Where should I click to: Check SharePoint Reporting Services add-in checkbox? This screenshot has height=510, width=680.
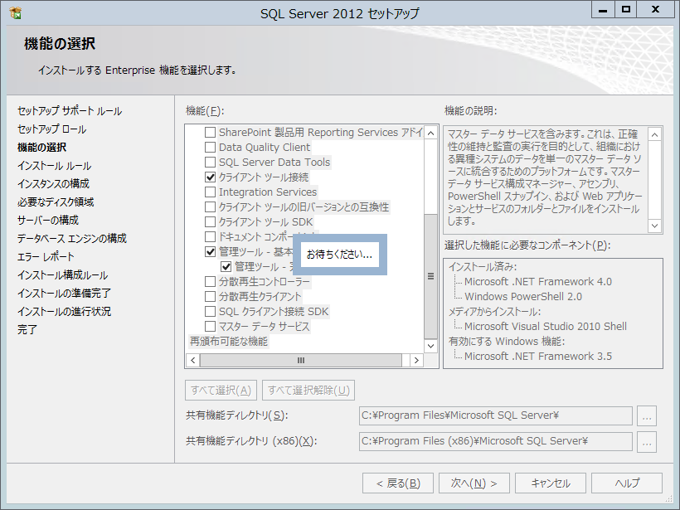pyautogui.click(x=210, y=132)
